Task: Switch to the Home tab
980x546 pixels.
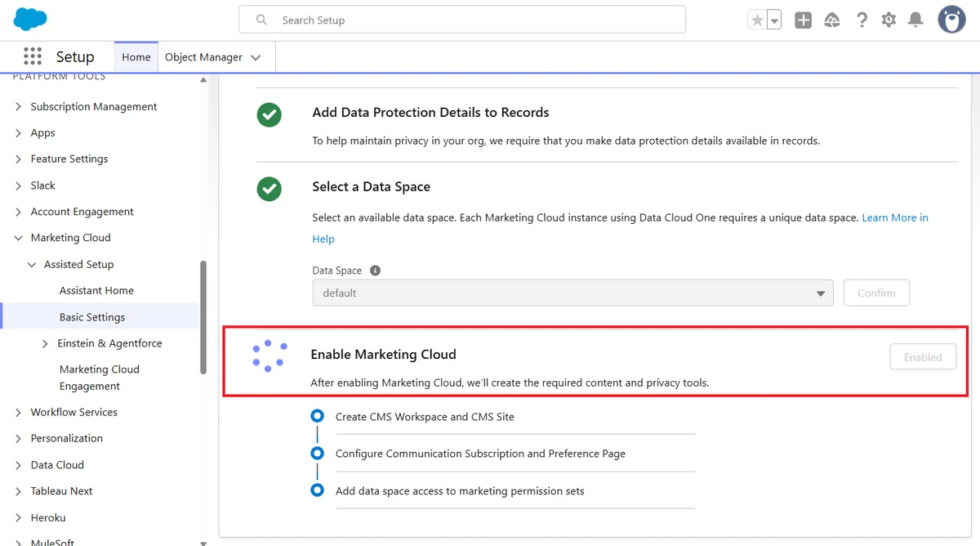Action: pyautogui.click(x=136, y=57)
